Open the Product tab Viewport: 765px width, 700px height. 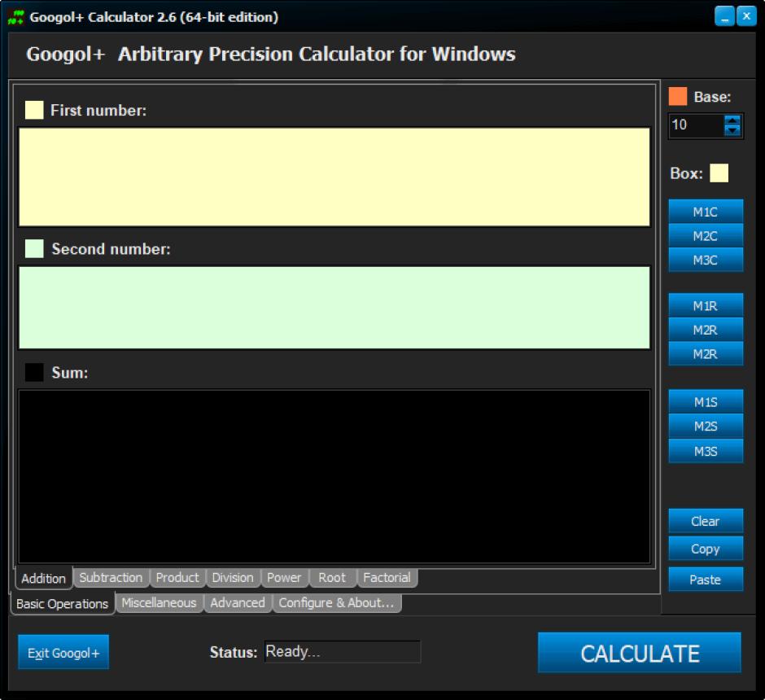coord(177,578)
